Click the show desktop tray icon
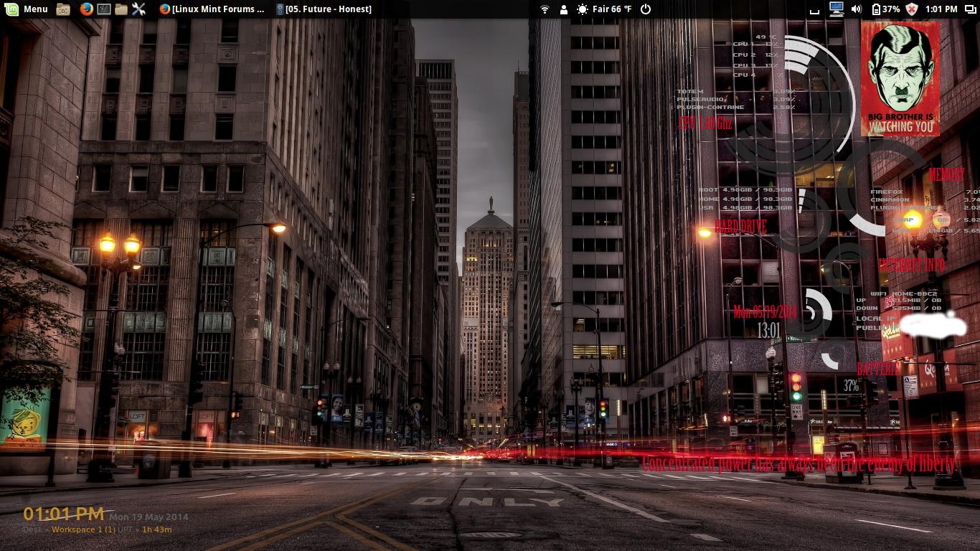Screen dimensions: 980x551 point(814,11)
